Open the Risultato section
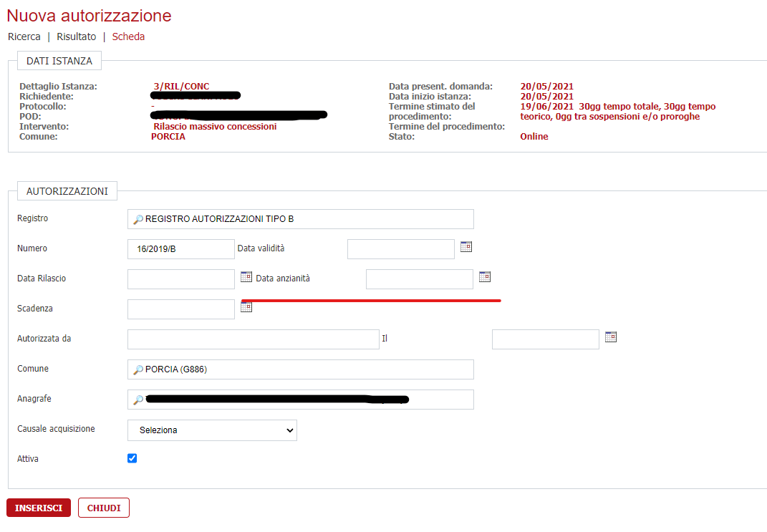 (x=76, y=36)
